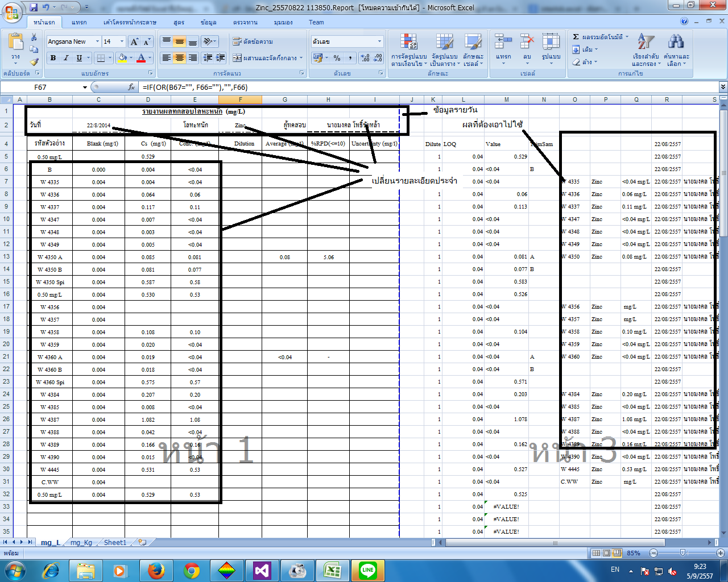Open the Sheet1 worksheet tab
The width and height of the screenshot is (728, 582).
click(115, 543)
